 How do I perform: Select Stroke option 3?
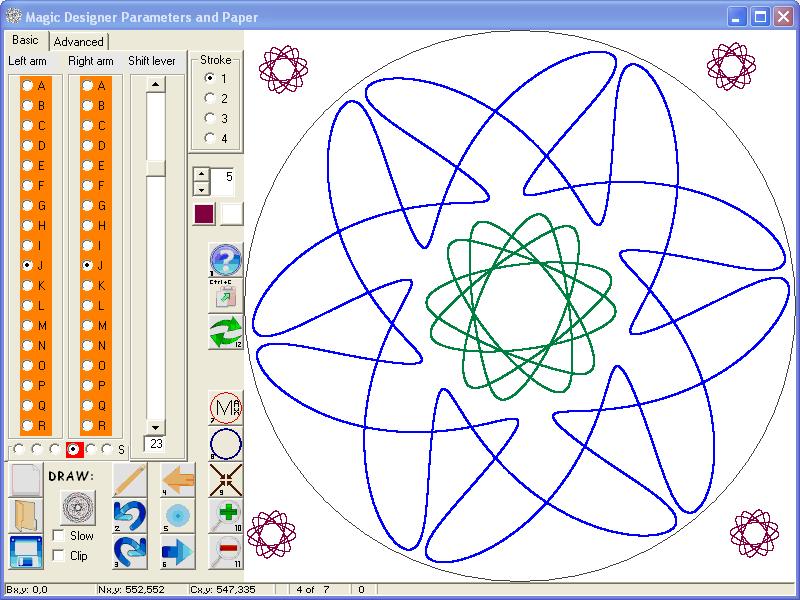pyautogui.click(x=209, y=118)
